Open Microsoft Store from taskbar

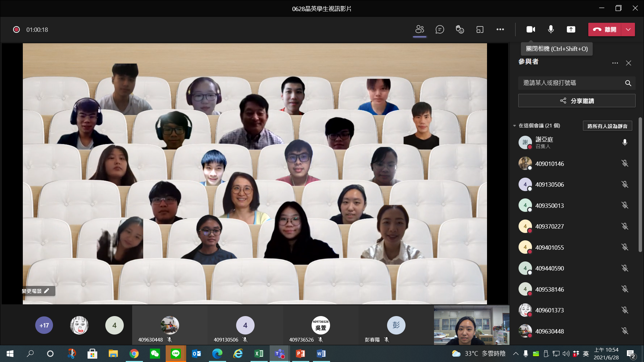click(x=92, y=354)
